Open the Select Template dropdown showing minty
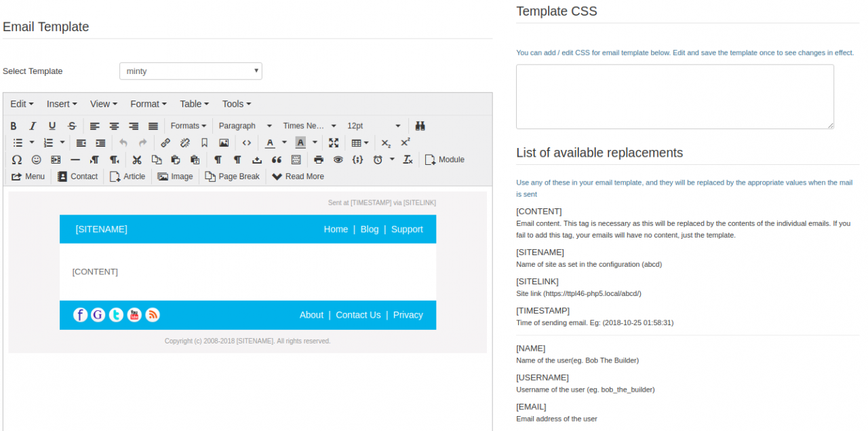The height and width of the screenshot is (431, 868). click(191, 71)
